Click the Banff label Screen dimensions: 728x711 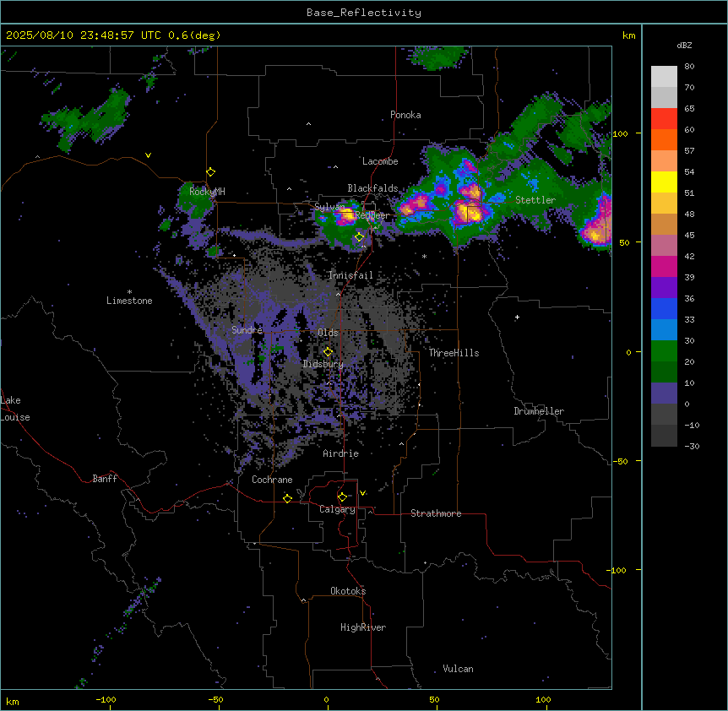point(105,479)
